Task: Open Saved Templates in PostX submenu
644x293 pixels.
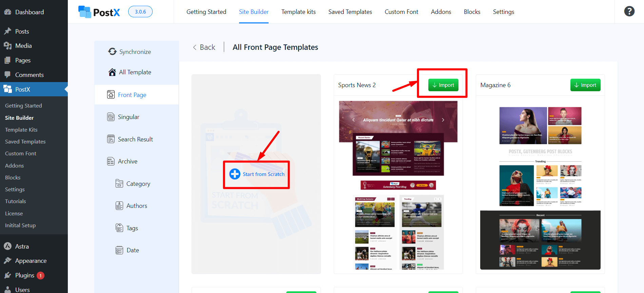Action: (x=25, y=141)
